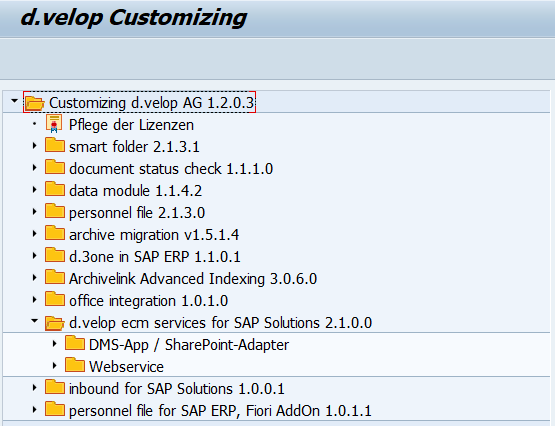
Task: Click the folder icon next to smart folder 2.1.3.1
Action: point(55,145)
